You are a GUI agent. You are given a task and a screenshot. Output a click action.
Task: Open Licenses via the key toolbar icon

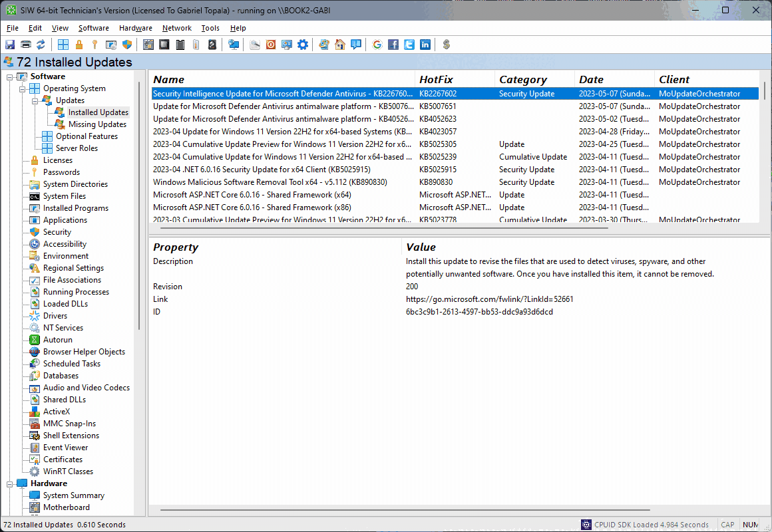(95, 45)
